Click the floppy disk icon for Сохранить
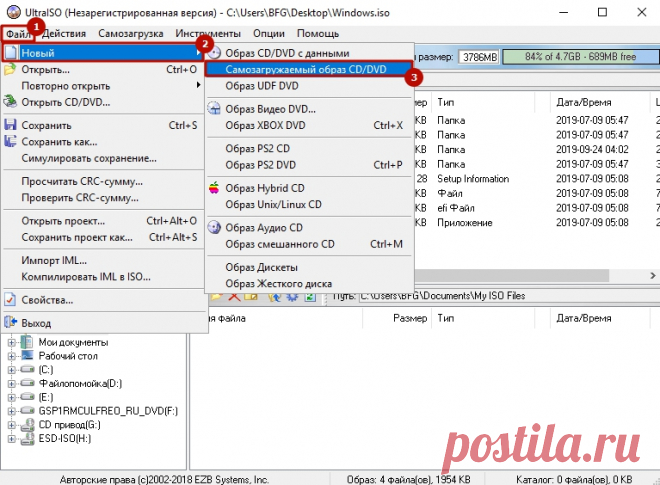 pos(10,125)
